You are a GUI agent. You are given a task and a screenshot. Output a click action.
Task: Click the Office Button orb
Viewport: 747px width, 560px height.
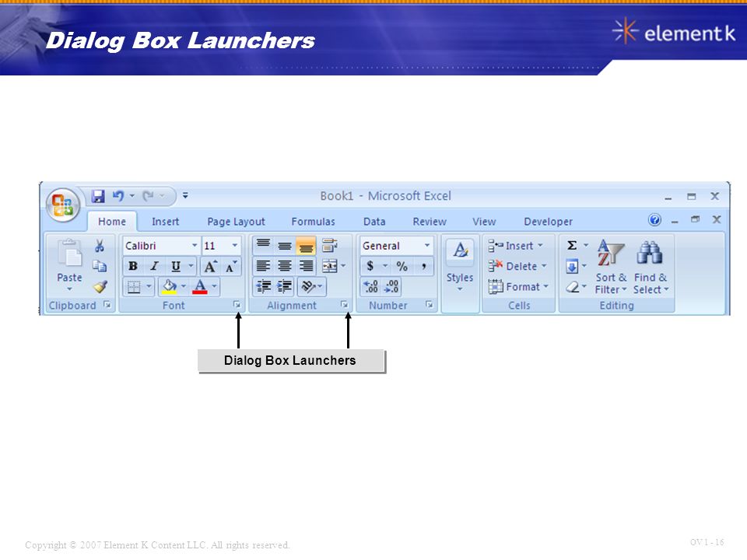coord(62,205)
